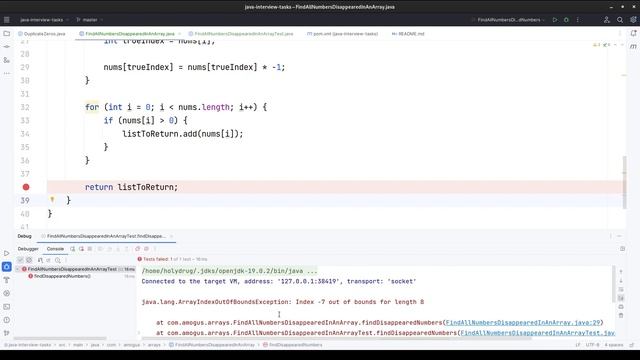Open the Project tool window folder icon
640x360 pixels.
coord(7,33)
